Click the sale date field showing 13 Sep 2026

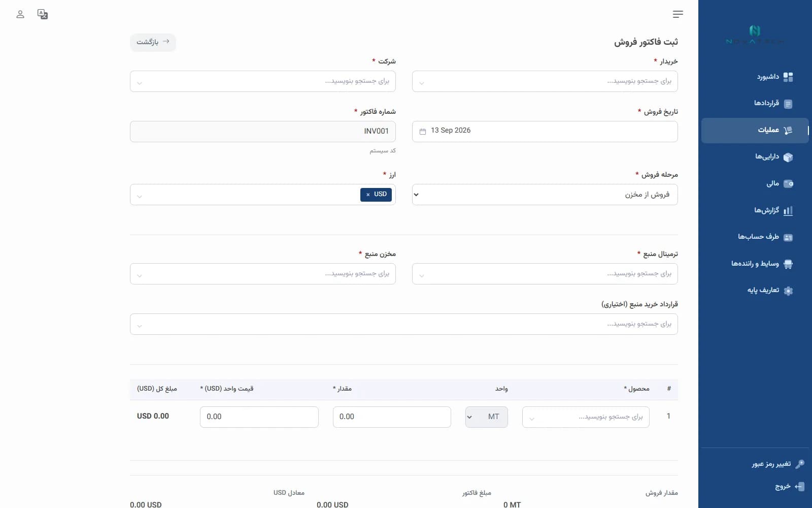click(x=545, y=132)
